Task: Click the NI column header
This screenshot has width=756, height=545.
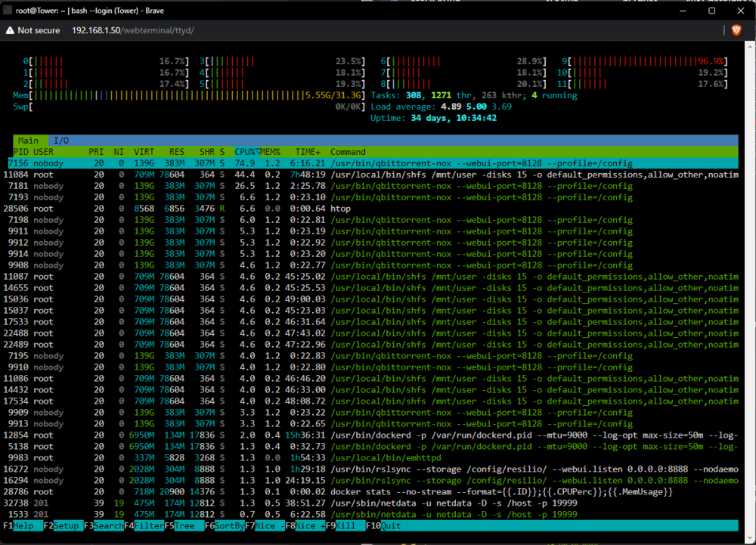Action: pos(119,152)
